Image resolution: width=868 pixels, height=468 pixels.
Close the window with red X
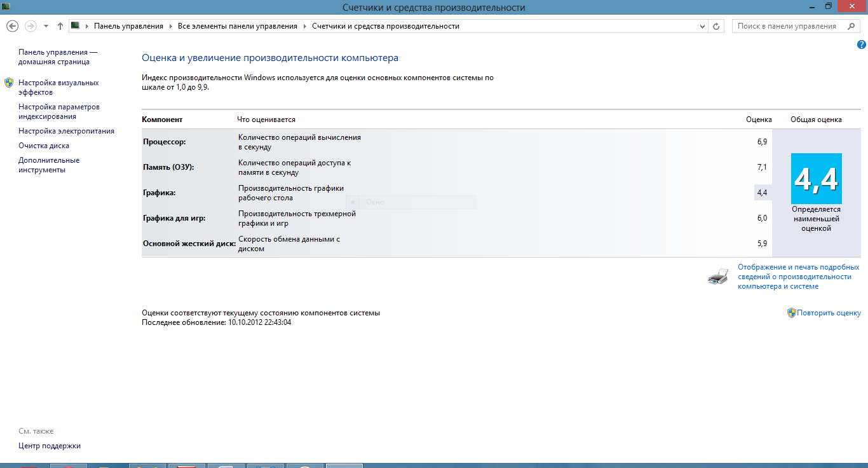(852, 6)
